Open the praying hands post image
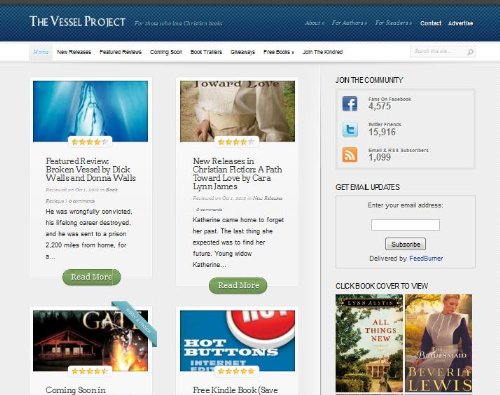The image size is (500, 395). [90, 111]
